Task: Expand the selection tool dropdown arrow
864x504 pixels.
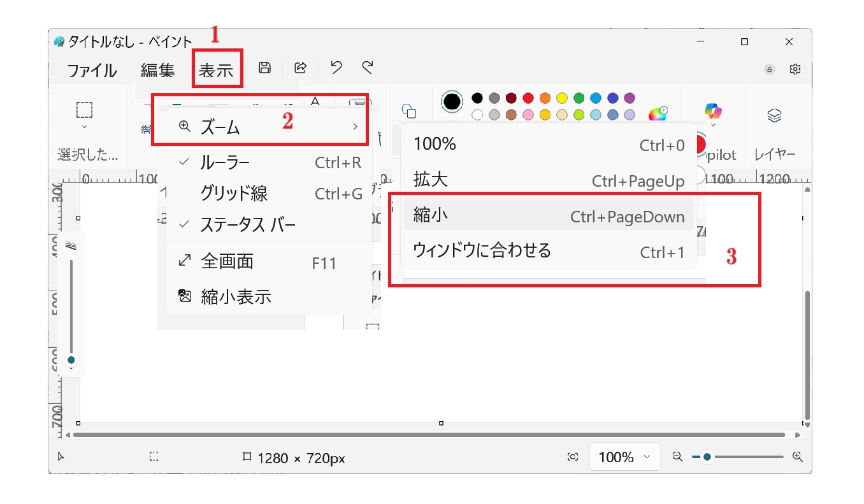Action: click(x=84, y=127)
